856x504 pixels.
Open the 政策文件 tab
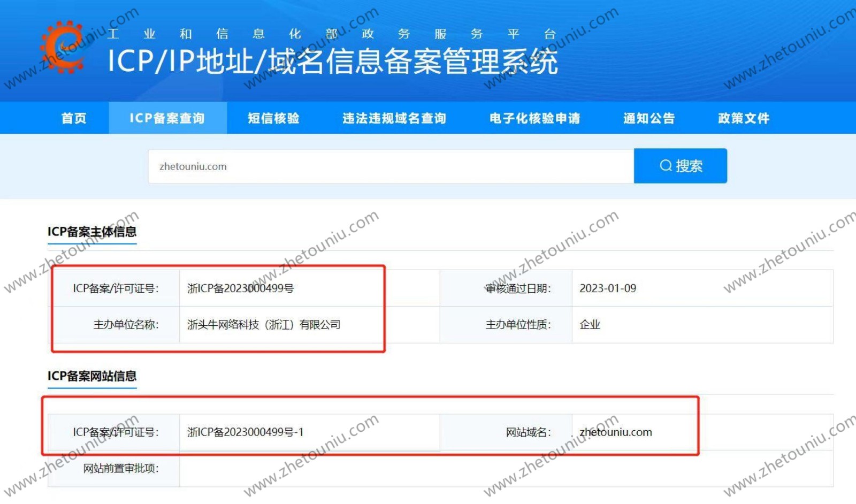click(744, 118)
